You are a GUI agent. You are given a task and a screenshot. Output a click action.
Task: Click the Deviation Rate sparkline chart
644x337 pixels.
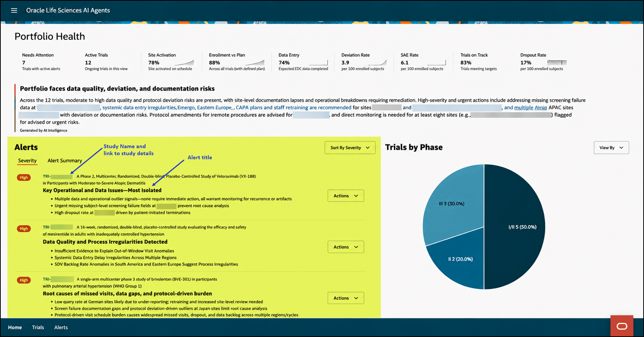tap(378, 63)
